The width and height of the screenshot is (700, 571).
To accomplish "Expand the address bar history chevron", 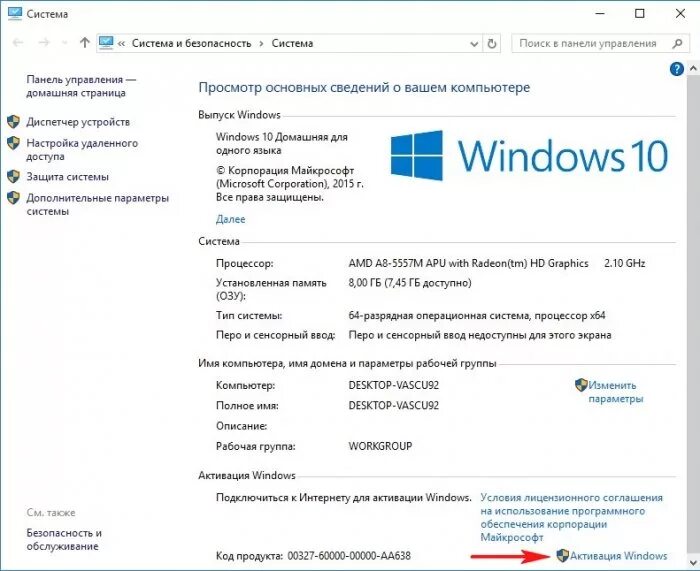I will (474, 44).
